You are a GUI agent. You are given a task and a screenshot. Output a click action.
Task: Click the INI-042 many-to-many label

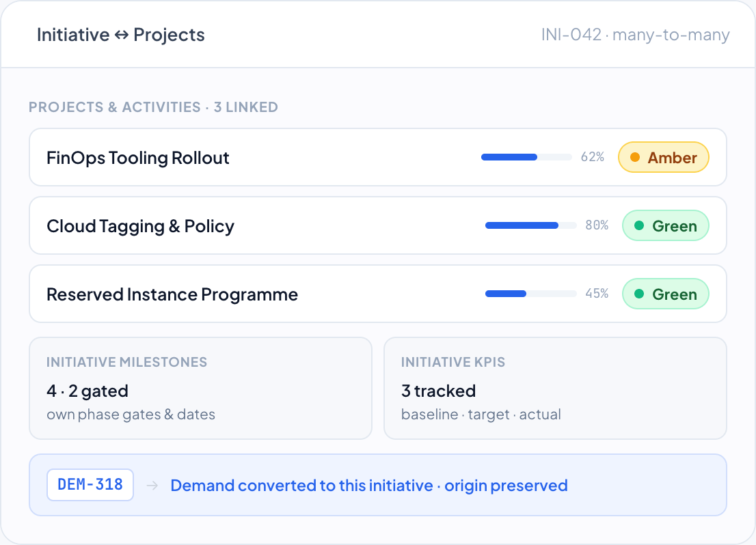click(x=636, y=35)
